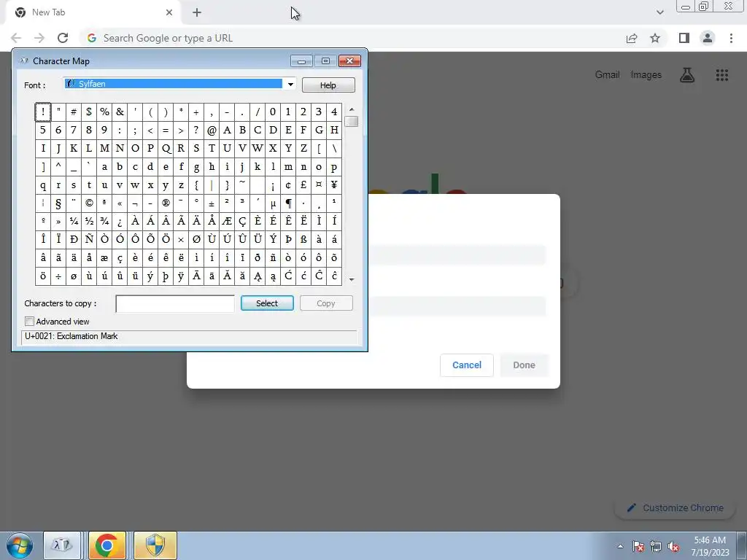Click Cancel in the dialog
Screen dimensions: 747x560
(466, 365)
